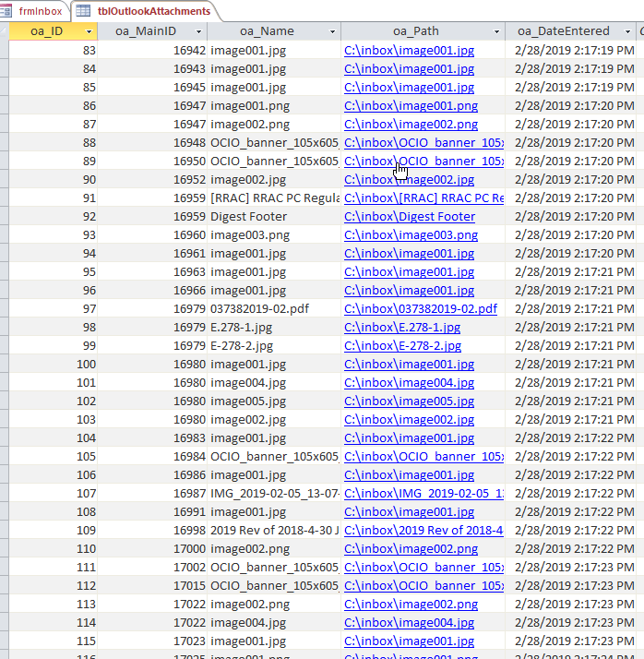Click oa_ID cell 100
This screenshot has height=659, width=644.
[54, 365]
